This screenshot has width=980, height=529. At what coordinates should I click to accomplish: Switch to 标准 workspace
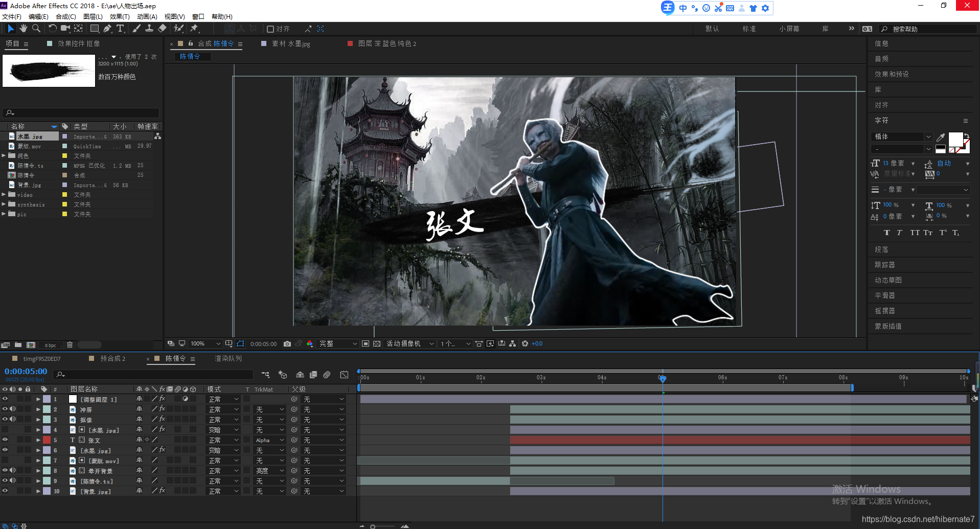click(x=749, y=29)
